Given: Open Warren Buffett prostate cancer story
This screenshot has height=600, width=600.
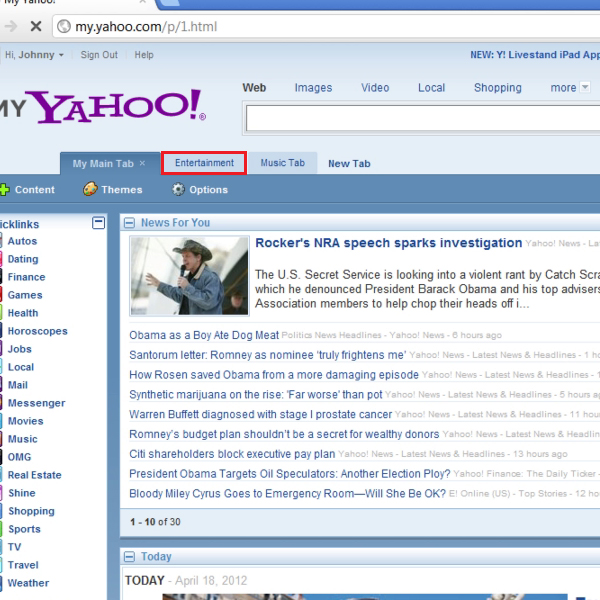Looking at the screenshot, I should click(261, 414).
